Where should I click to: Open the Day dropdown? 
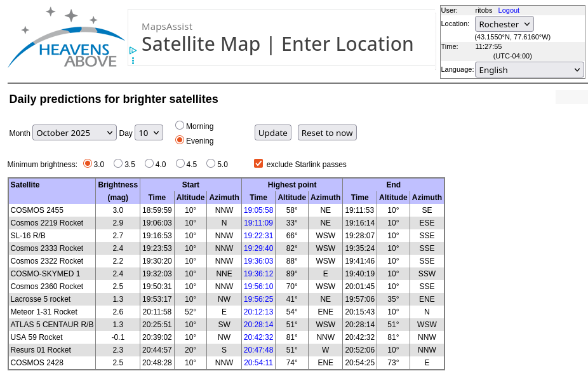149,133
